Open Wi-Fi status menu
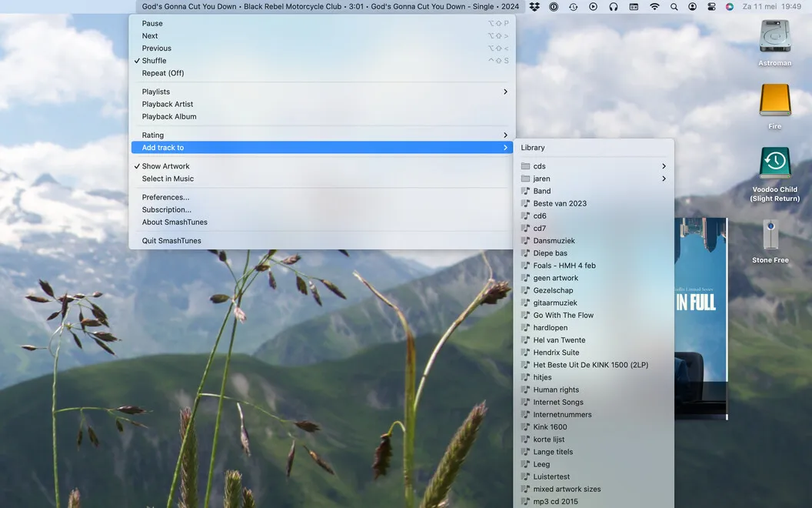The image size is (812, 508). [x=654, y=7]
